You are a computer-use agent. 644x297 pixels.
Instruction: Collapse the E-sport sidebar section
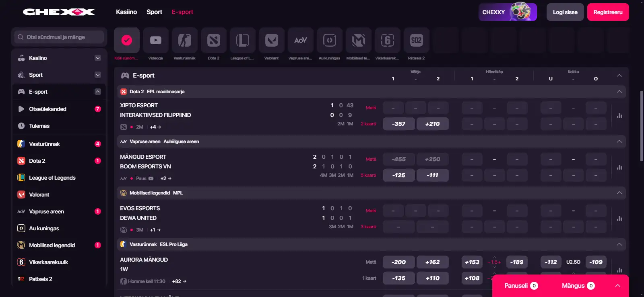pyautogui.click(x=98, y=92)
